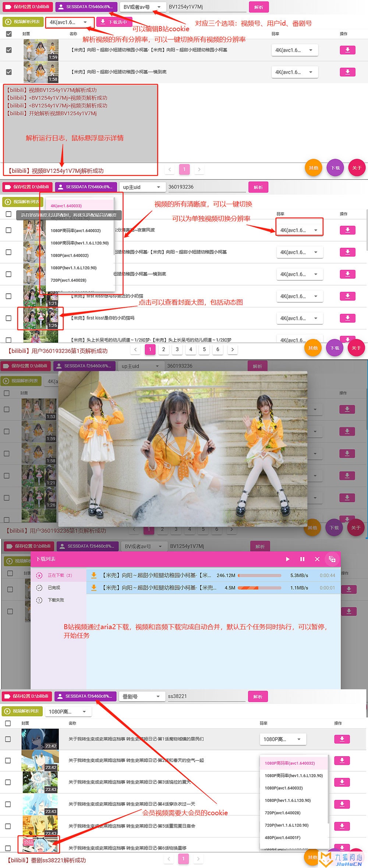Click the enlarged cover image of three girls

[183, 449]
